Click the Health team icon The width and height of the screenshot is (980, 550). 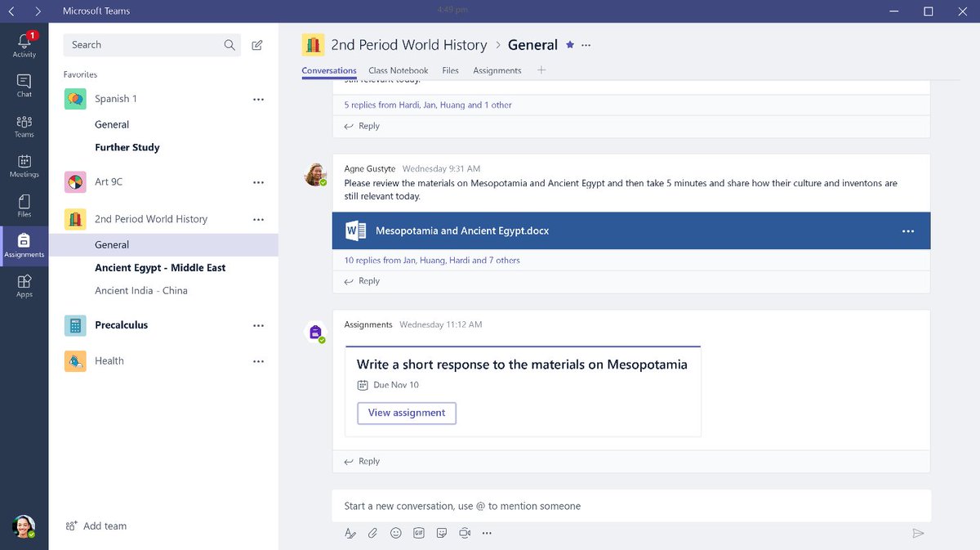(x=75, y=361)
